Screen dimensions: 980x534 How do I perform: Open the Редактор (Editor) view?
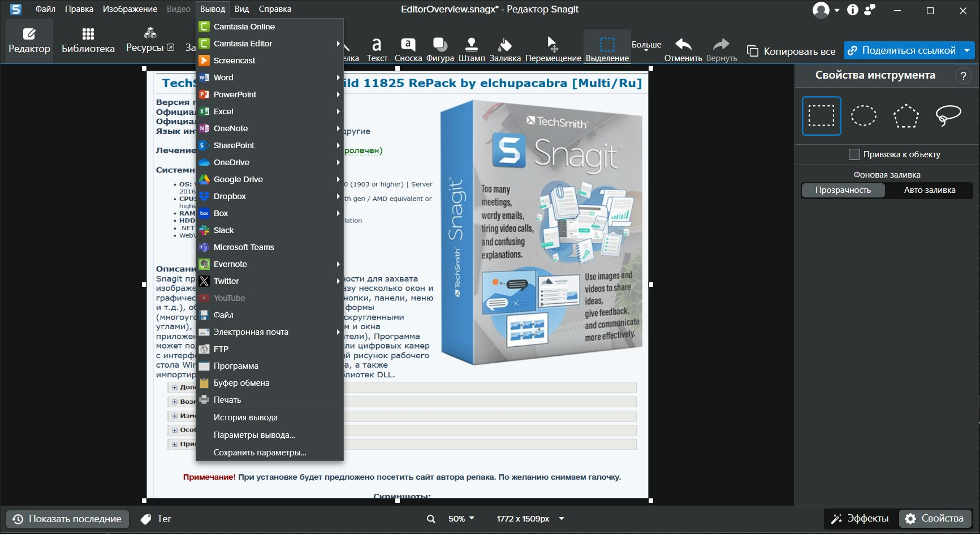pos(29,41)
